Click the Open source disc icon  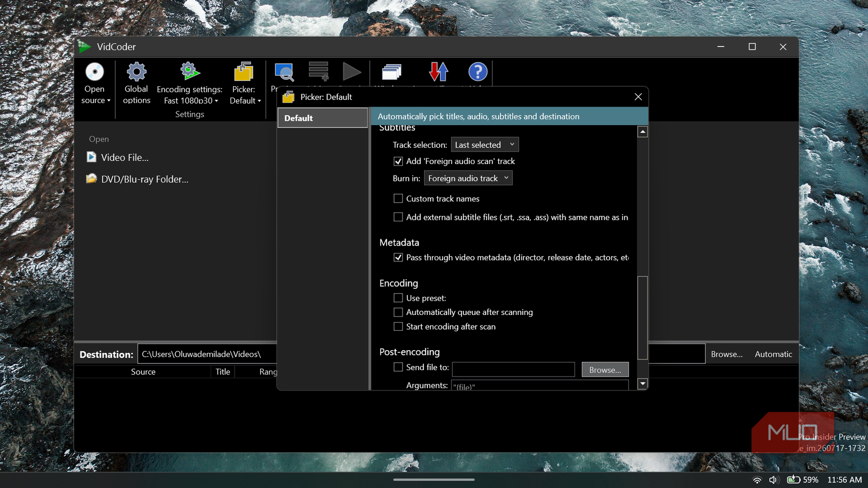point(95,72)
